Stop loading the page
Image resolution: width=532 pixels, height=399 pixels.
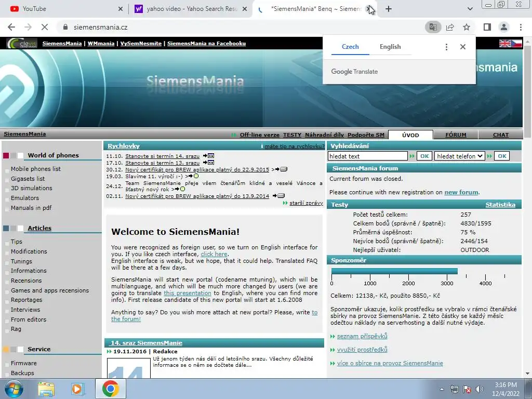click(x=45, y=27)
